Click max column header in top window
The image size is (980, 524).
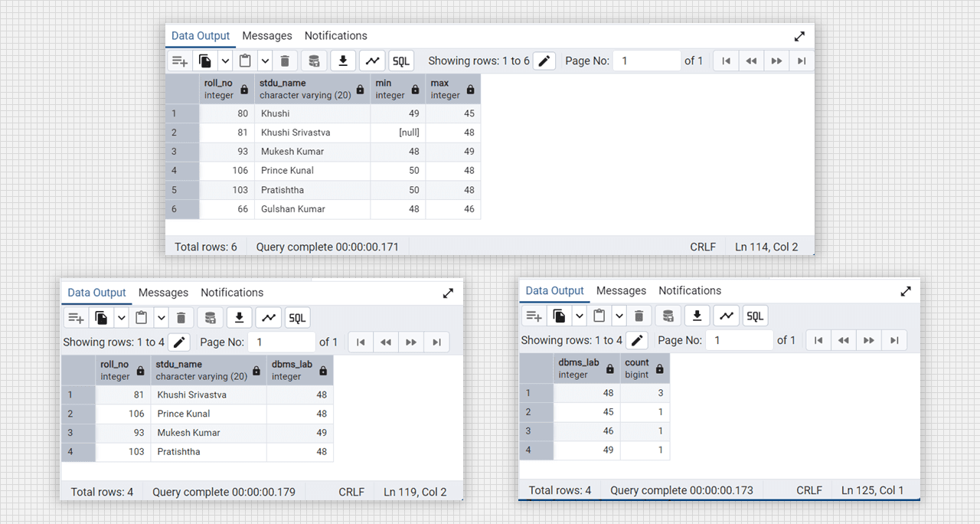[453, 89]
